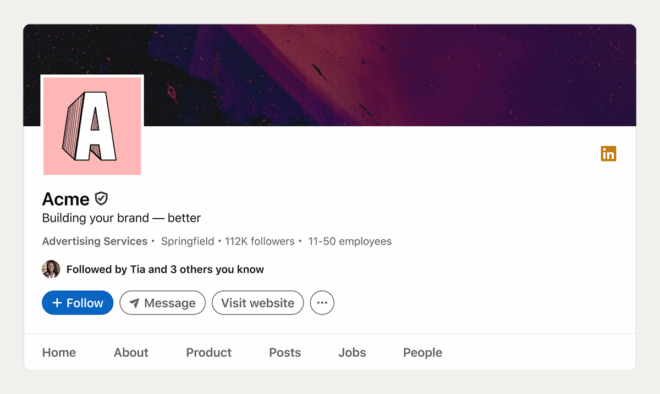
Task: Switch to the Home tab
Action: 59,352
